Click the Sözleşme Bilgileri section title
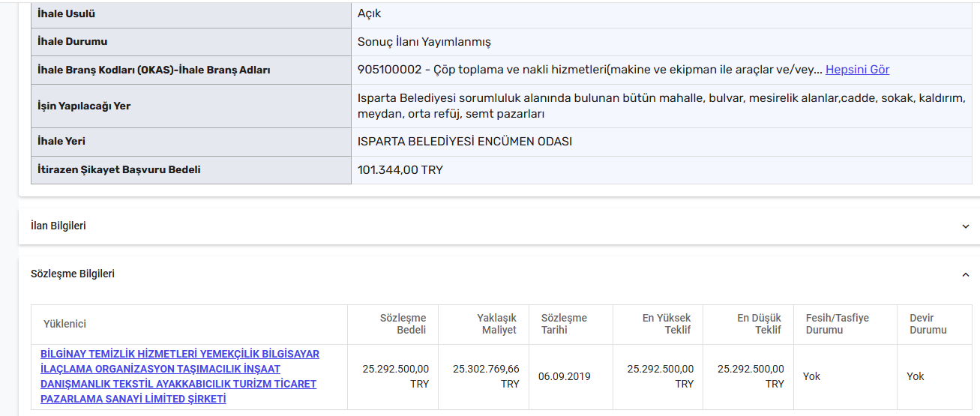Screen dimensions: 980x416 point(73,274)
